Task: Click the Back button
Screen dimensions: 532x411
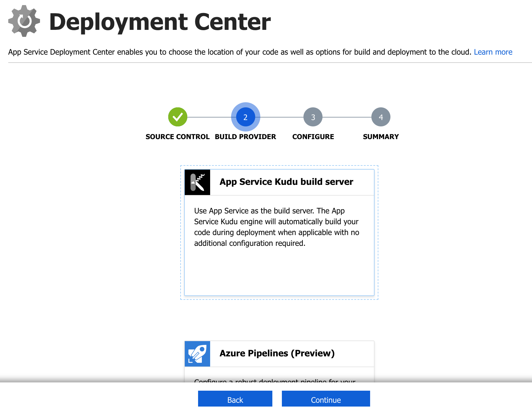Action: [235, 399]
